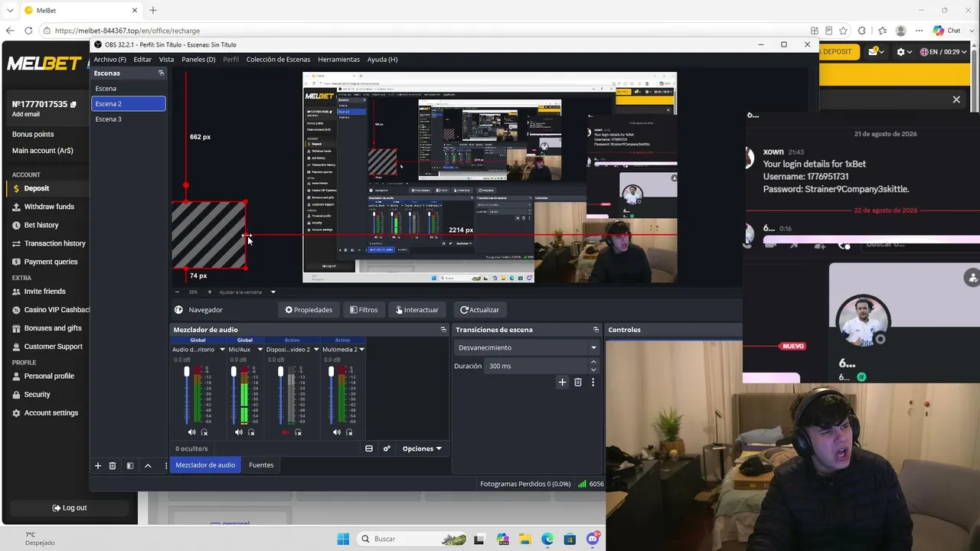Add the page to browser favorites star
The width and height of the screenshot is (980, 551).
click(843, 31)
